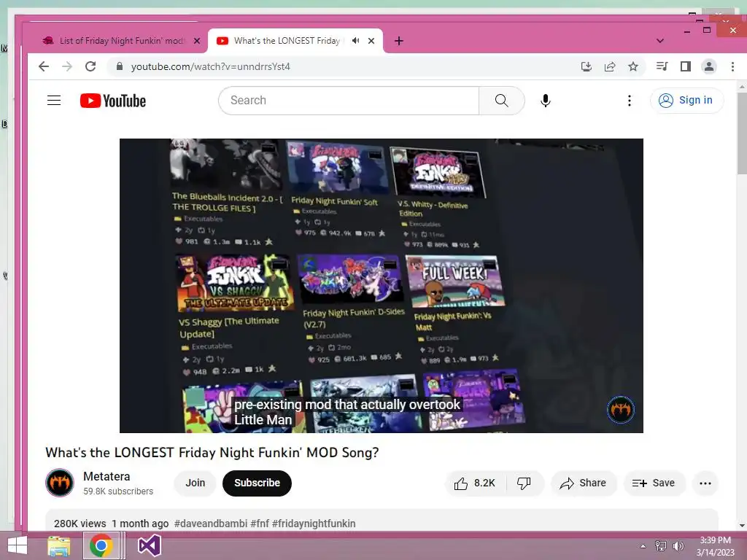Viewport: 747px width, 560px height.
Task: Open a new tab with the plus button
Action: [399, 41]
